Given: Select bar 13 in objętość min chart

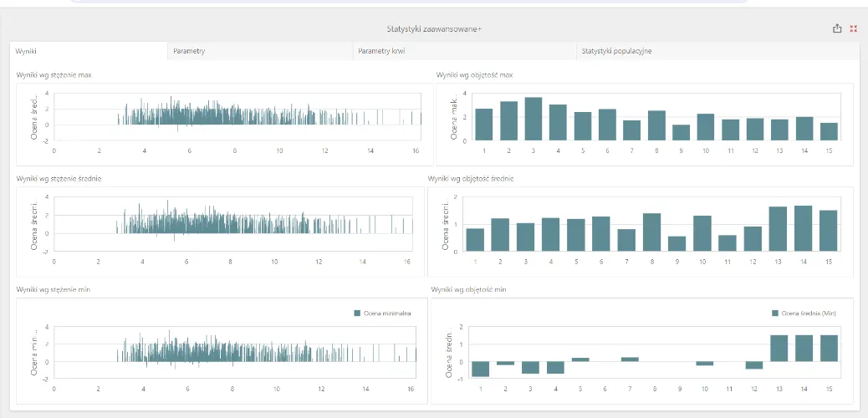Looking at the screenshot, I should pos(779,349).
